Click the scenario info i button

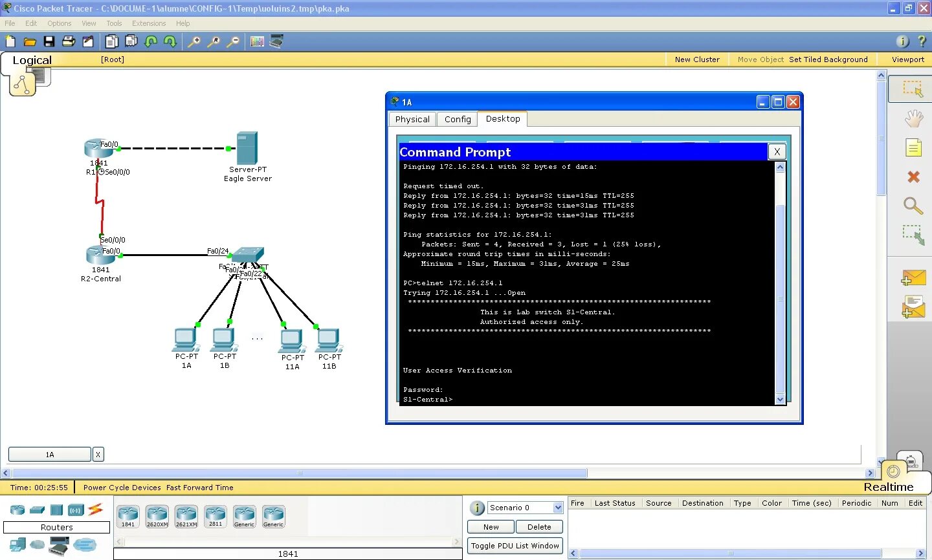point(476,508)
